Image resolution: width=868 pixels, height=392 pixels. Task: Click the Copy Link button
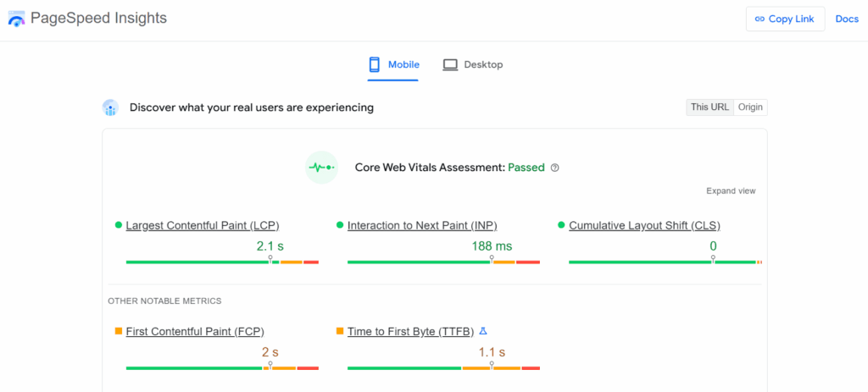[x=785, y=19]
